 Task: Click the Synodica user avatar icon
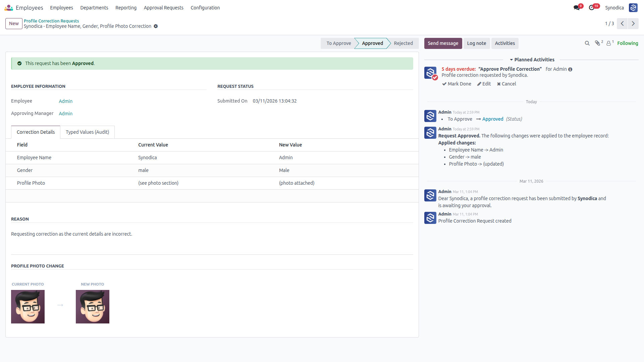633,7
